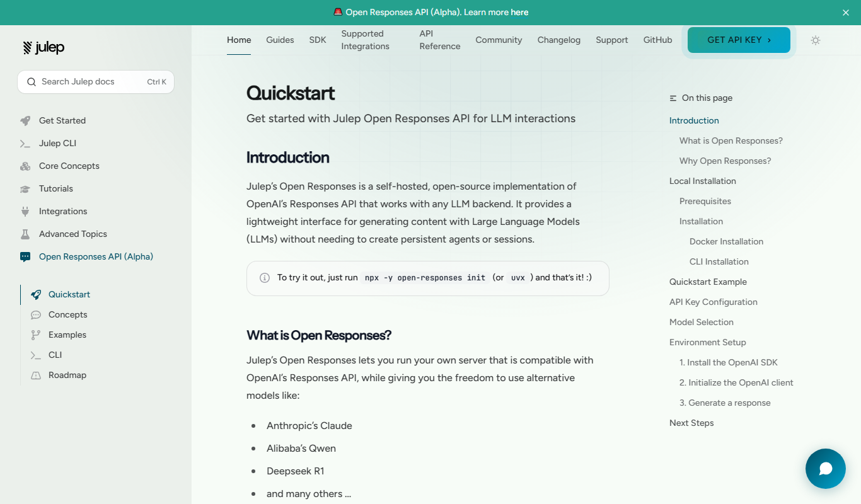Open the Community tab
The image size is (861, 504).
point(499,40)
